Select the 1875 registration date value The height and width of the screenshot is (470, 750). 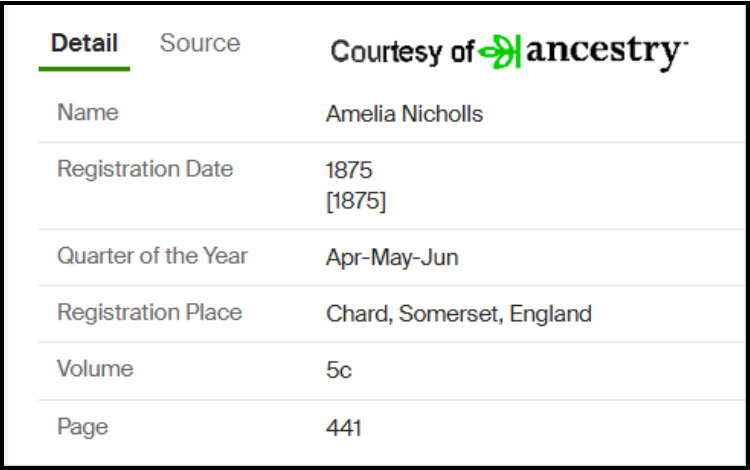[x=349, y=170]
